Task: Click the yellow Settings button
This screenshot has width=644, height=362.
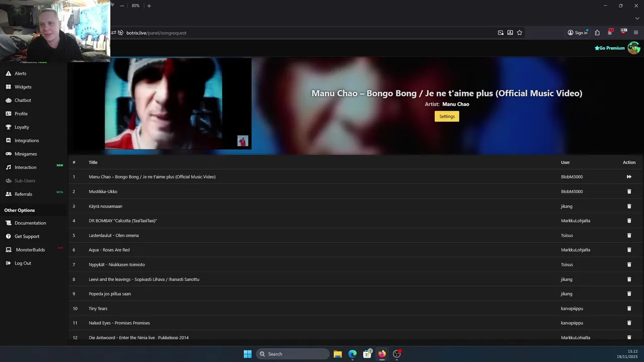Action: pos(447,116)
